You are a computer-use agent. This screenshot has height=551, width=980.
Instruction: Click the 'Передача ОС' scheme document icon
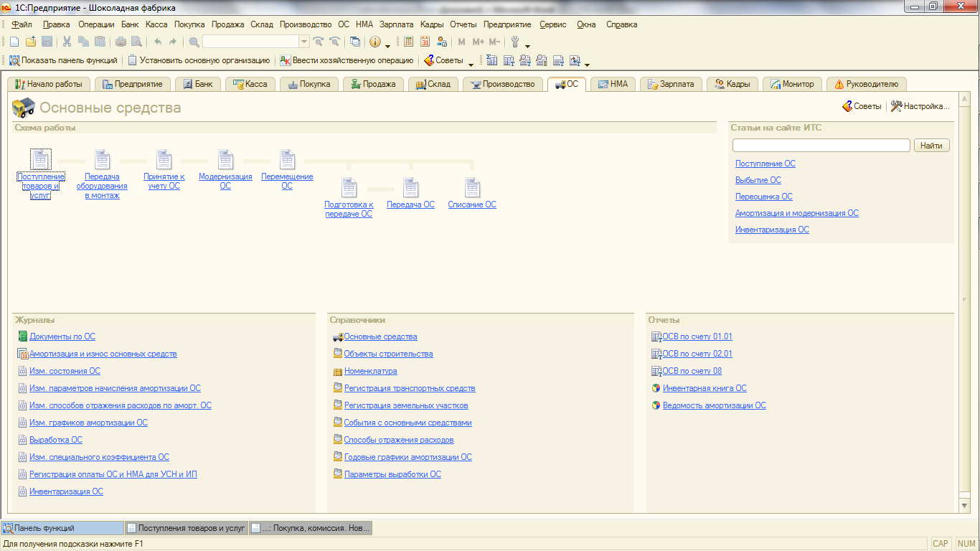411,188
